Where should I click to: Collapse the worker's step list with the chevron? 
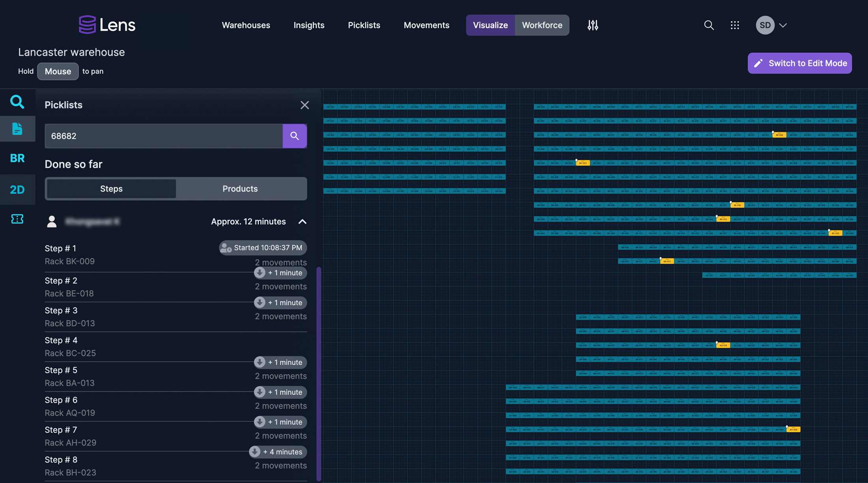[x=302, y=222]
